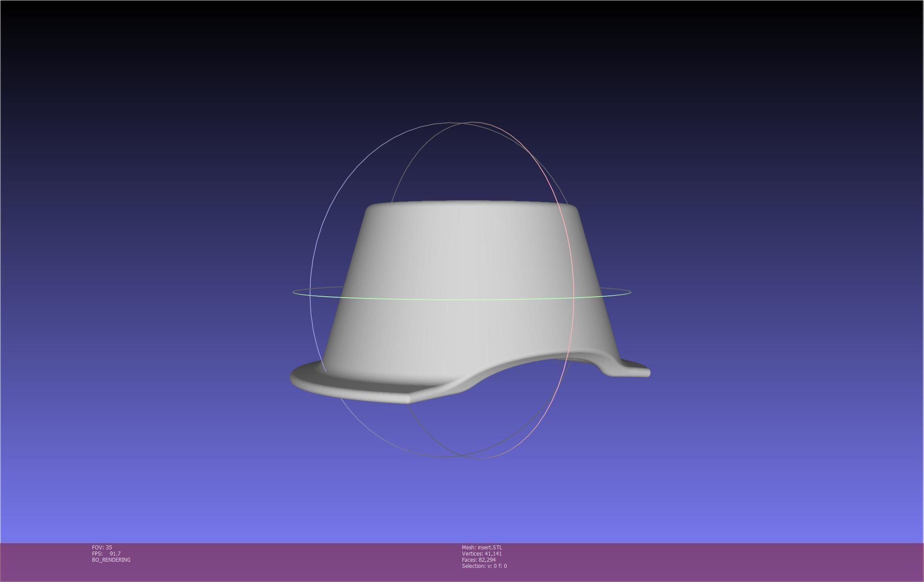Viewport: 924px width, 582px height.
Task: Click the Mesh: insert.STL label
Action: tap(482, 547)
